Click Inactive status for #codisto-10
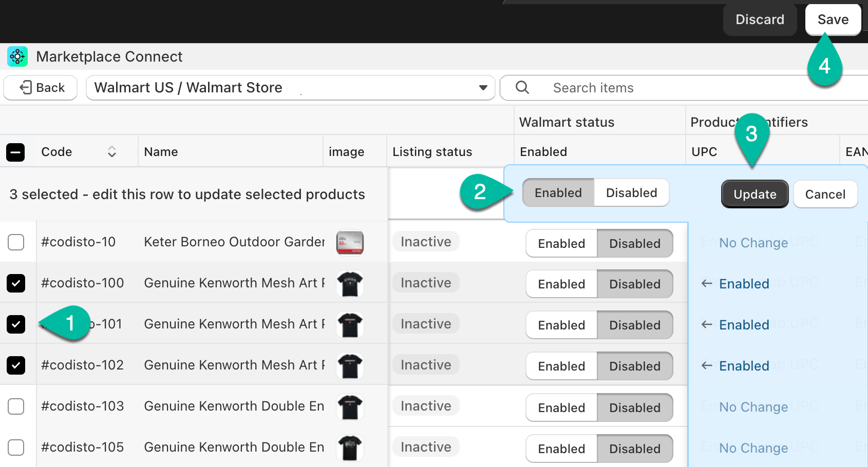Image resolution: width=868 pixels, height=467 pixels. pos(426,242)
